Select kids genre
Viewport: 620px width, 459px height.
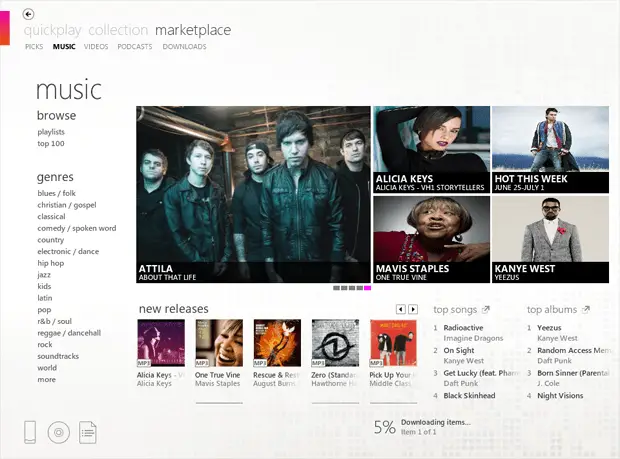[44, 286]
